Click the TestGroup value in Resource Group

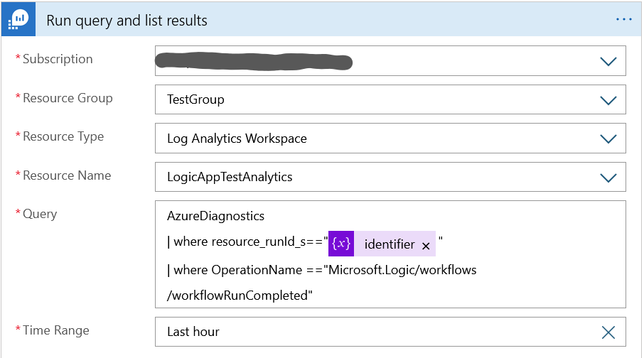coord(195,99)
